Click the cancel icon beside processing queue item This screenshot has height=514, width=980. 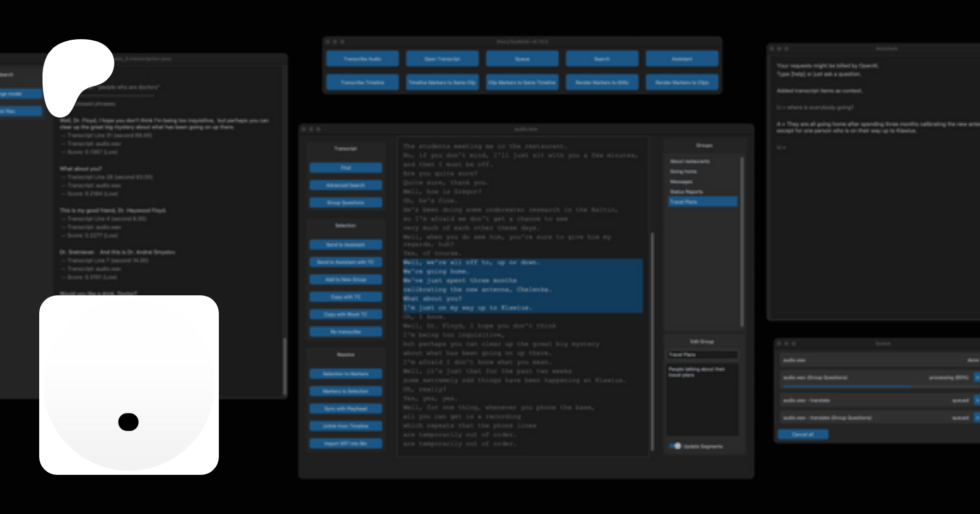pyautogui.click(x=976, y=377)
